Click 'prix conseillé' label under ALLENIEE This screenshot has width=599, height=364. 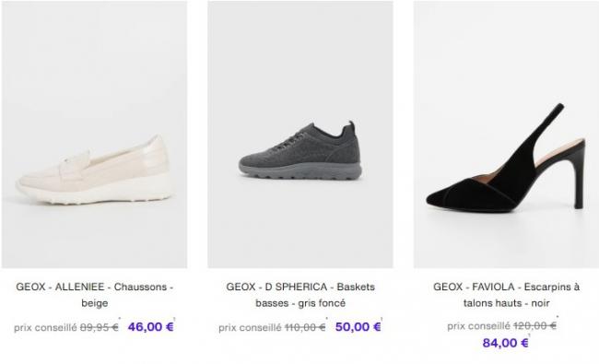[x=45, y=328]
